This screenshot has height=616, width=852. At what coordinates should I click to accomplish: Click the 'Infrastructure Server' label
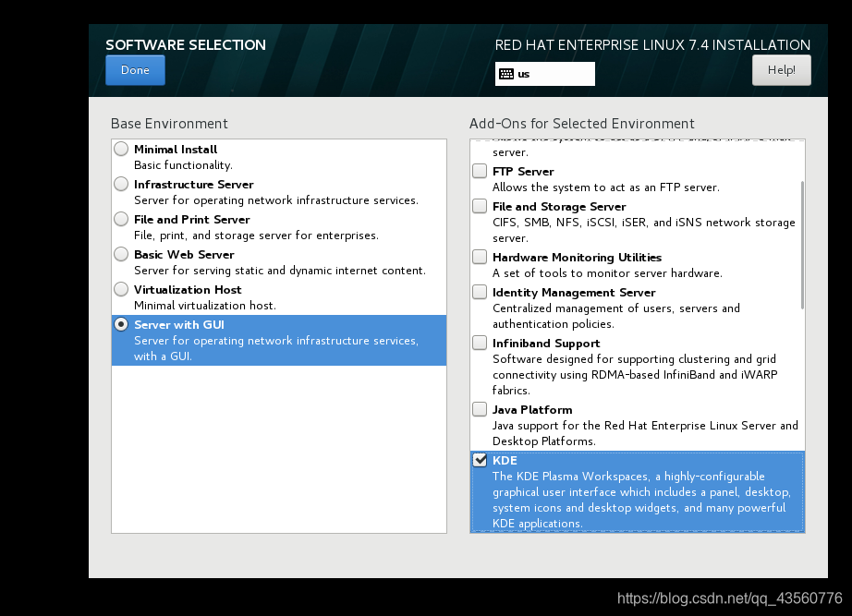pyautogui.click(x=194, y=185)
